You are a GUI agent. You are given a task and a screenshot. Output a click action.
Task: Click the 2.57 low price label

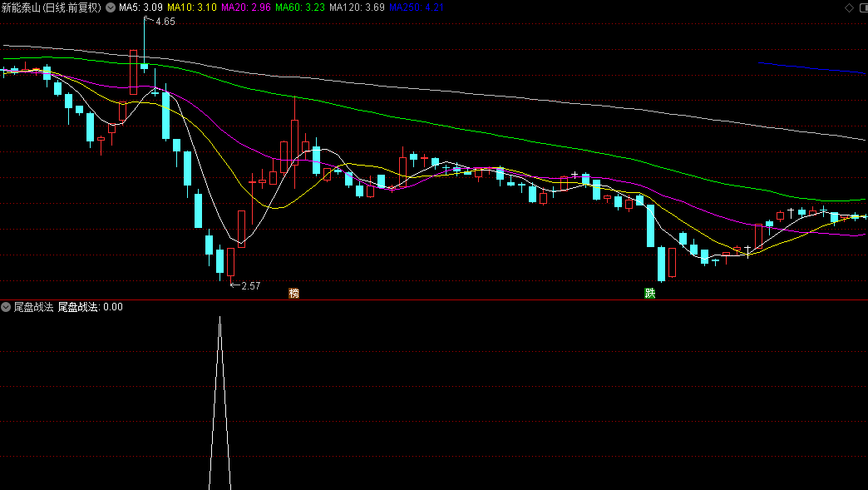251,285
